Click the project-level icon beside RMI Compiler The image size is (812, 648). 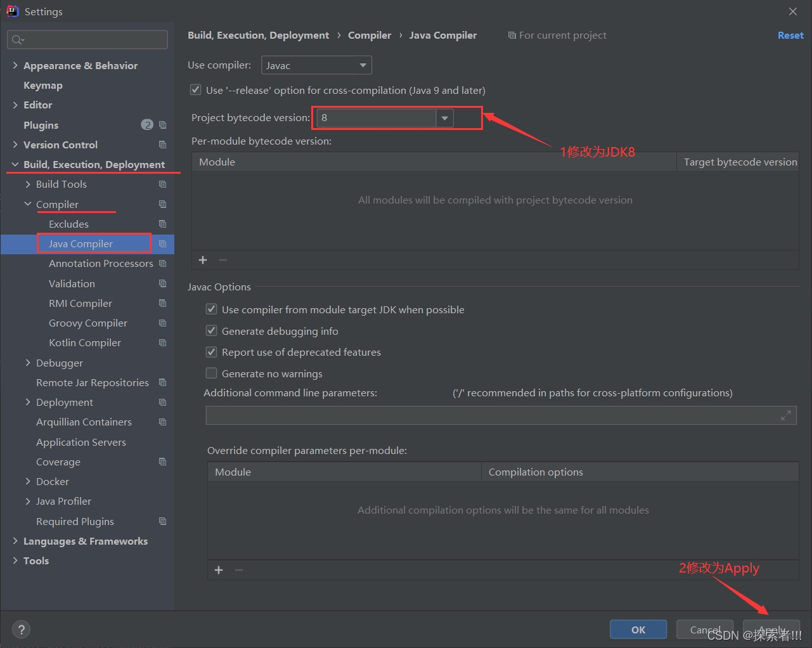tap(163, 303)
